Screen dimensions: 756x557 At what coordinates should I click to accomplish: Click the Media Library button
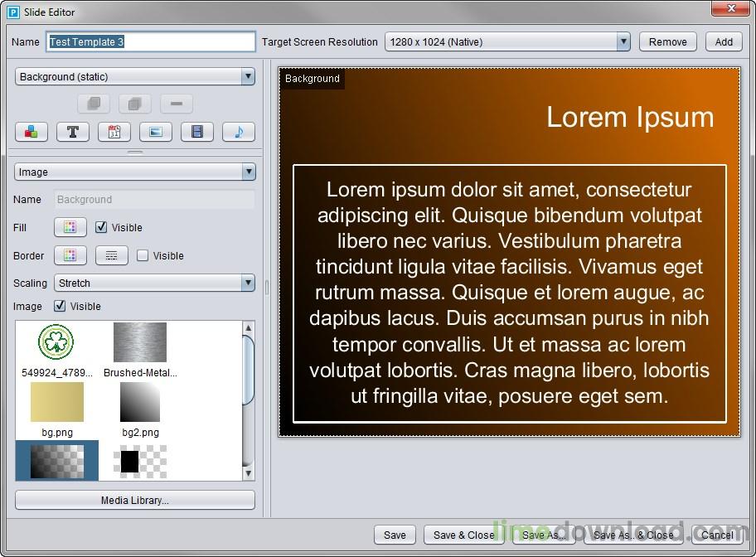(x=135, y=500)
